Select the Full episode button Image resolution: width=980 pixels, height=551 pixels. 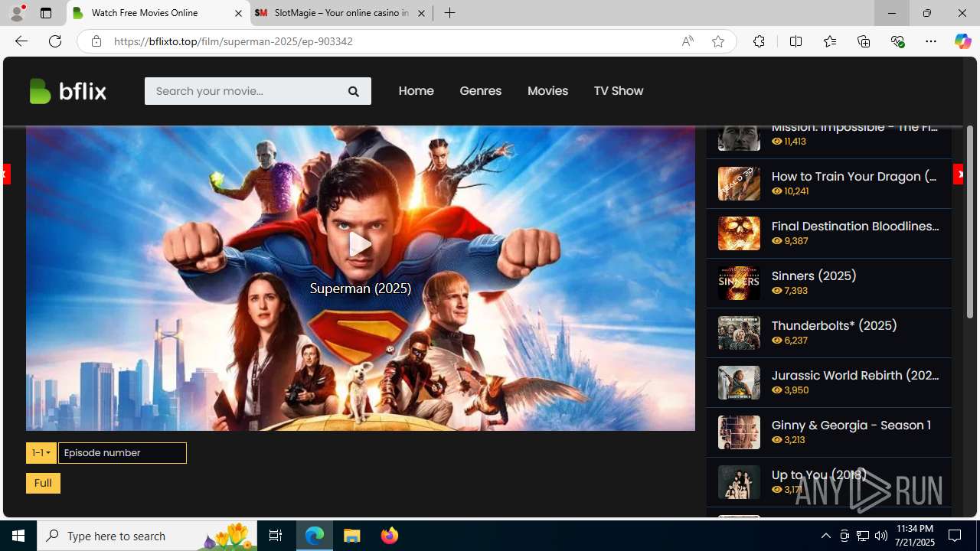pyautogui.click(x=43, y=483)
